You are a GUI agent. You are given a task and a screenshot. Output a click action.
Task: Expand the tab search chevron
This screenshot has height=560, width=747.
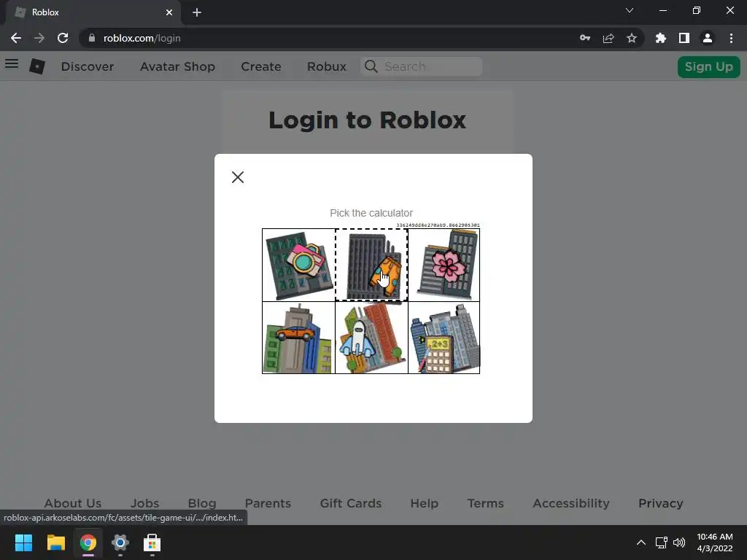630,10
